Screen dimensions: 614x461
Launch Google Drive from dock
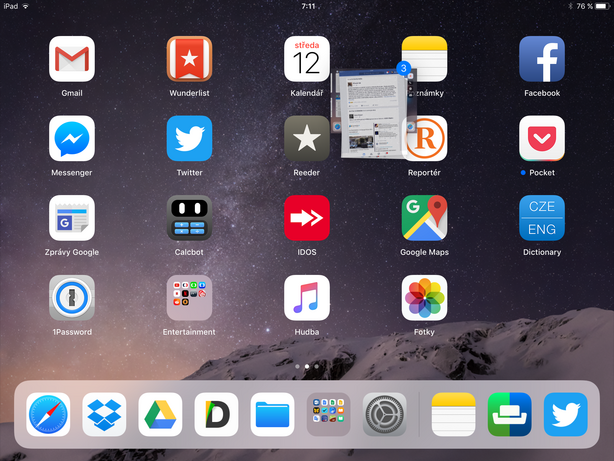pyautogui.click(x=160, y=414)
